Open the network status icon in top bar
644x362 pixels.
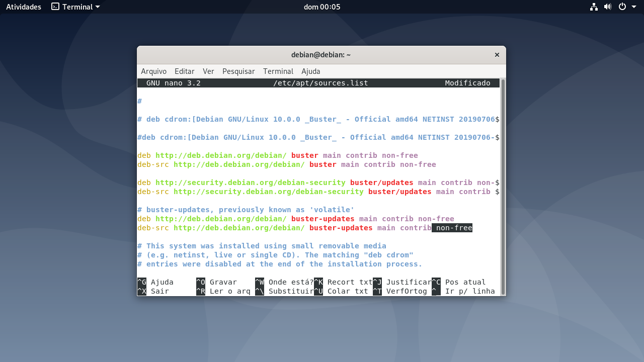594,7
